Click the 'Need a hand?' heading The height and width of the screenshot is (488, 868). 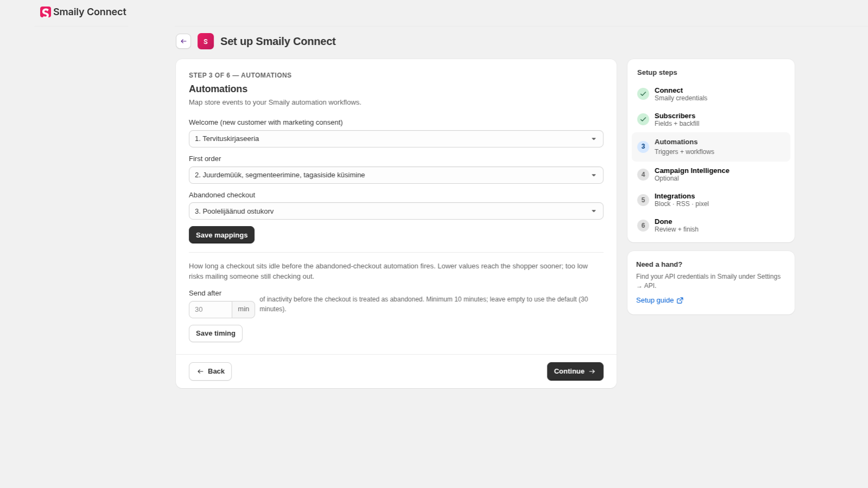(x=659, y=265)
